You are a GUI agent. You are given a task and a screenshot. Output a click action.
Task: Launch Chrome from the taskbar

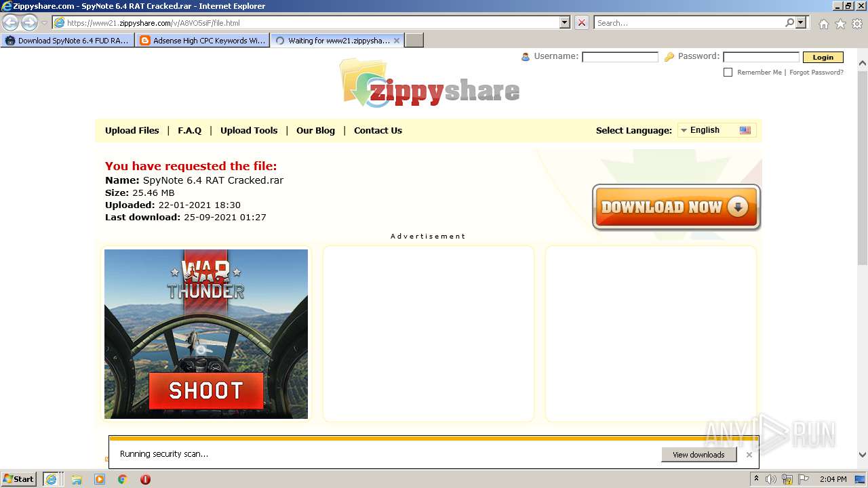[123, 479]
